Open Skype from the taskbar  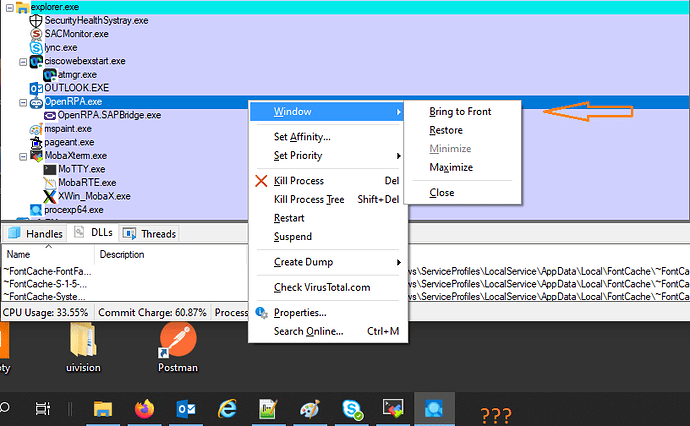pyautogui.click(x=352, y=409)
